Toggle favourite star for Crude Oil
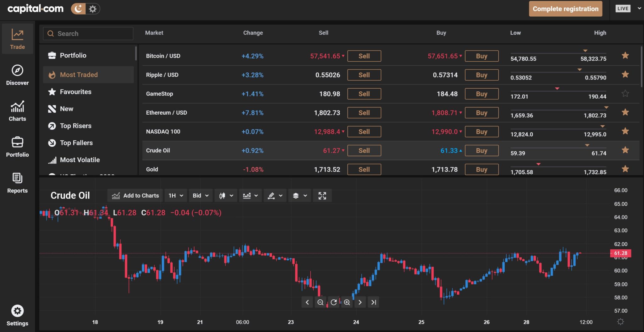The image size is (644, 332). point(625,150)
